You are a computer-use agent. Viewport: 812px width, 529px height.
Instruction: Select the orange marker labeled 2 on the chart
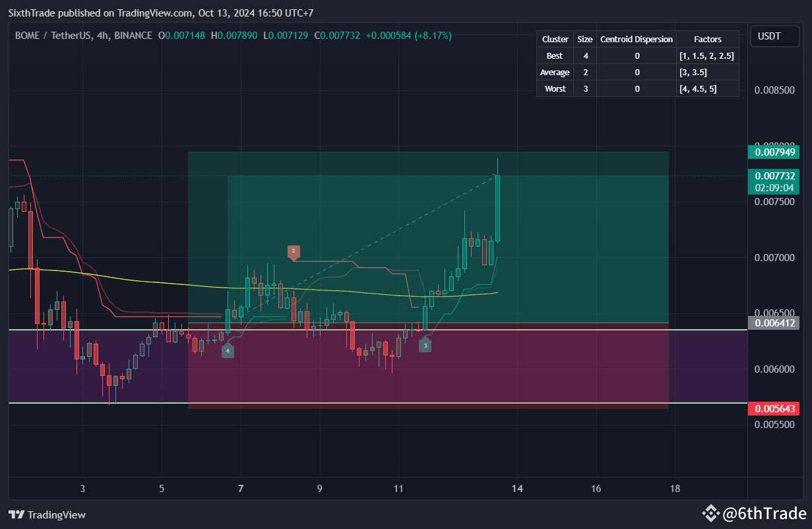pyautogui.click(x=293, y=251)
